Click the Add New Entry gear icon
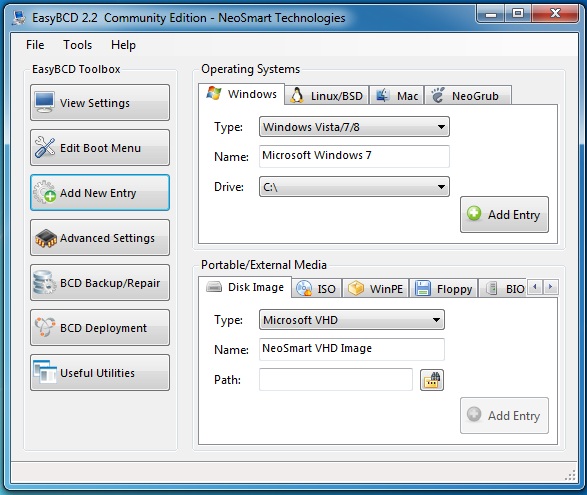Screen dimensions: 587x495 point(45,192)
